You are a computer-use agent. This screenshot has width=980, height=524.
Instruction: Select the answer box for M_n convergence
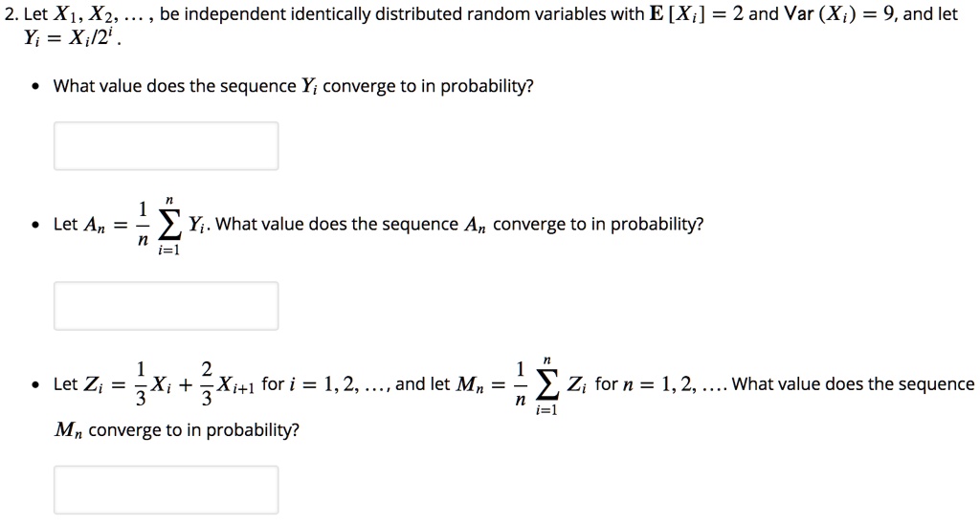coord(166,490)
